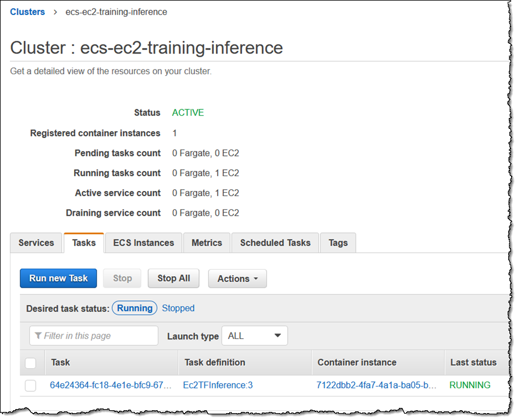Click the Last status column header

pyautogui.click(x=473, y=362)
